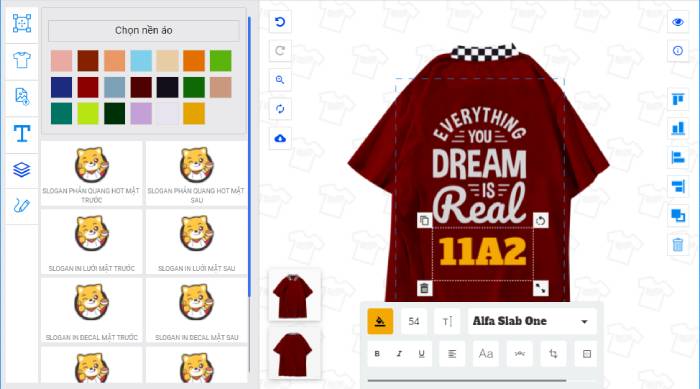700x389 pixels.
Task: Select SLOGAN IN LƯỚI MẶT SAU template
Action: 197,242
